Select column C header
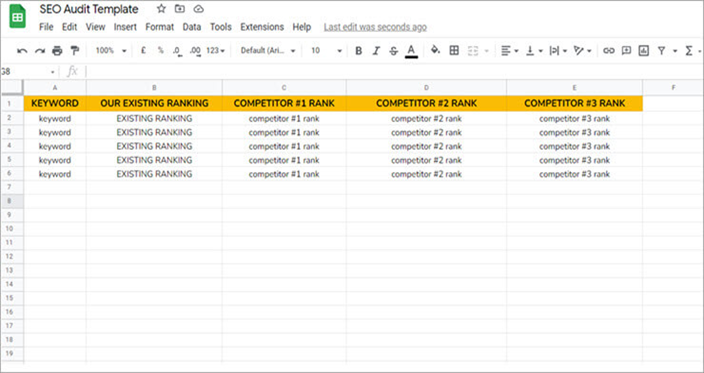Image resolution: width=704 pixels, height=373 pixels. 284,88
